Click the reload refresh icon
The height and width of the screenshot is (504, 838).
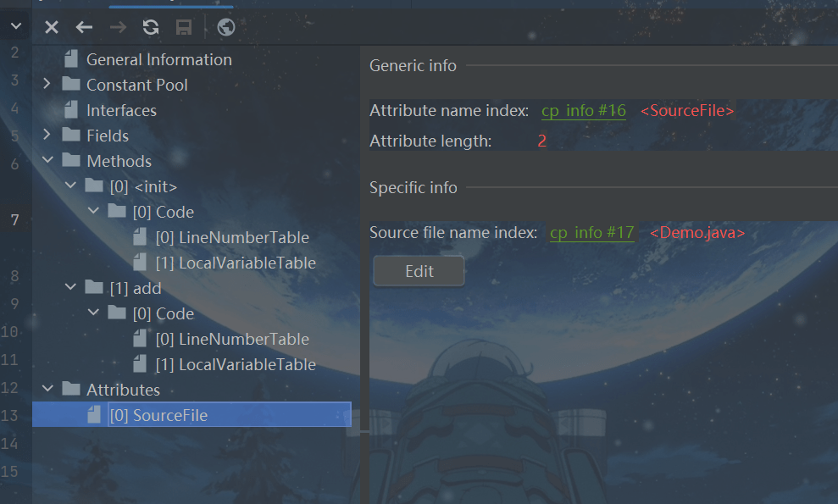(x=151, y=27)
